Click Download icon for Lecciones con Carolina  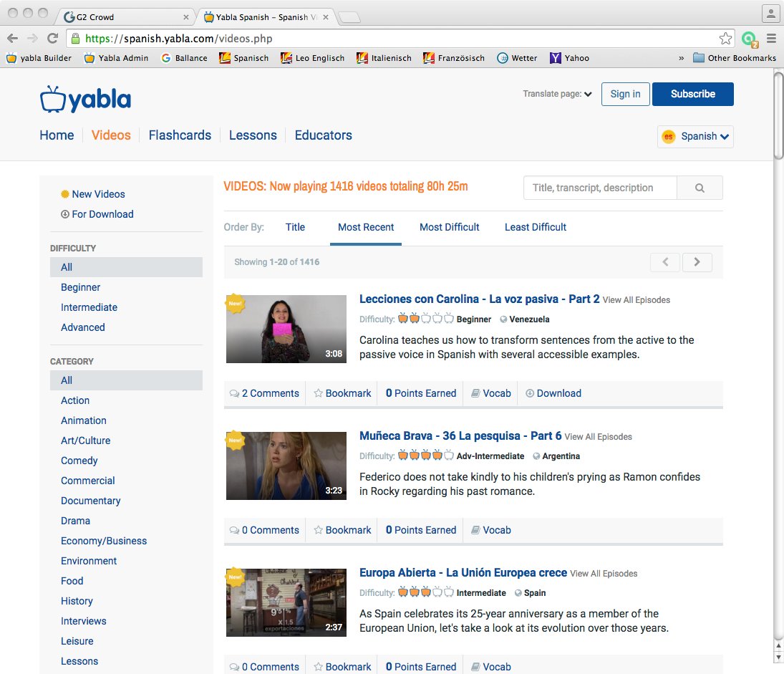click(x=530, y=393)
